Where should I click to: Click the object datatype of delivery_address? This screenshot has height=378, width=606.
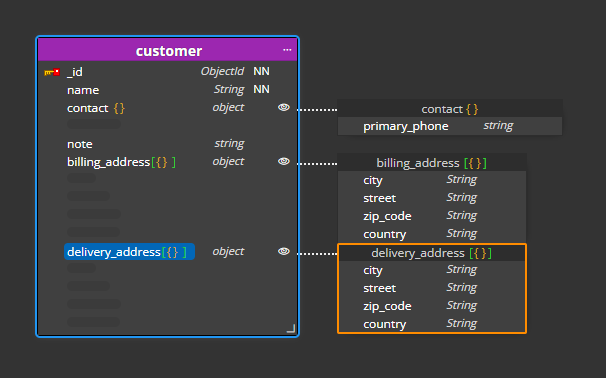click(228, 251)
